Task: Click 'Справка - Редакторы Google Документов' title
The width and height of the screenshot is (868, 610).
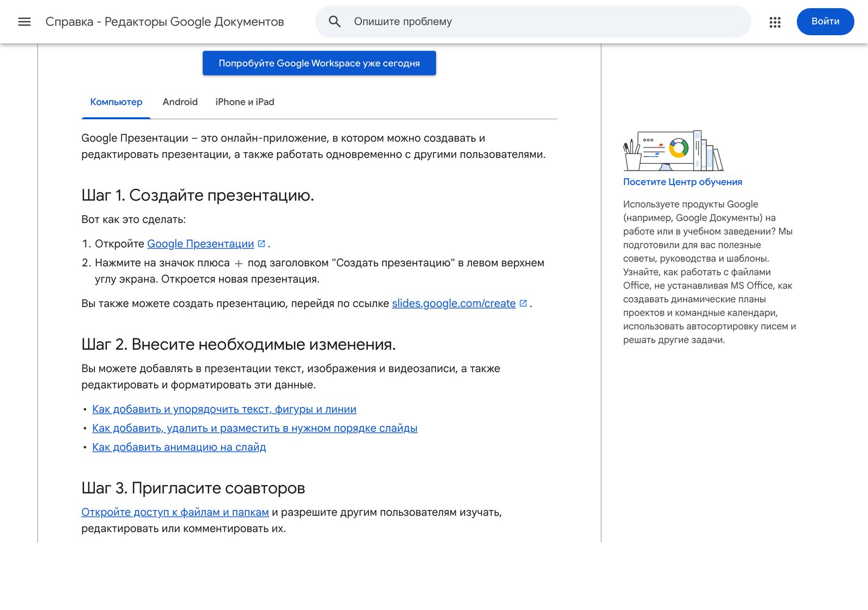Action: (x=164, y=22)
